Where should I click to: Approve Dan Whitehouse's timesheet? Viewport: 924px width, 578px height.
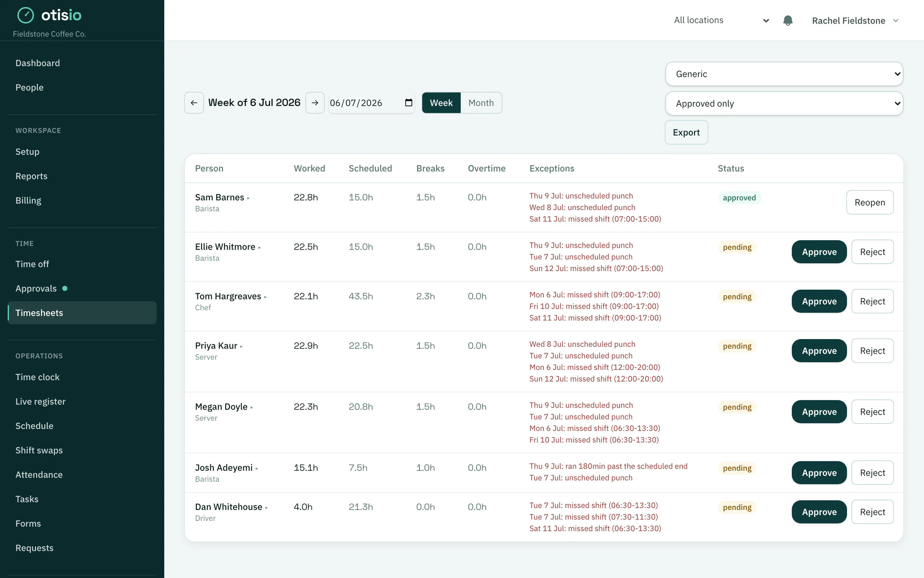819,512
